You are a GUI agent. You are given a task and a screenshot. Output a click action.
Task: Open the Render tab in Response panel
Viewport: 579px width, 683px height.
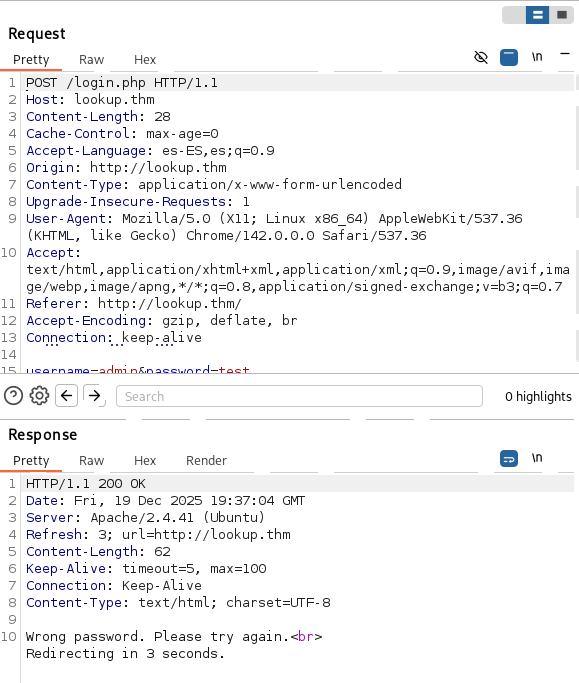coord(207,461)
